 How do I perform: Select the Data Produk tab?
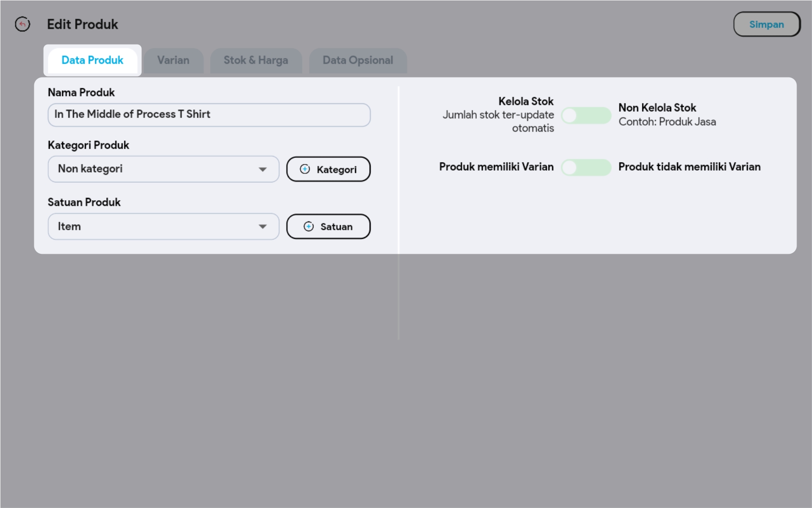pos(93,61)
